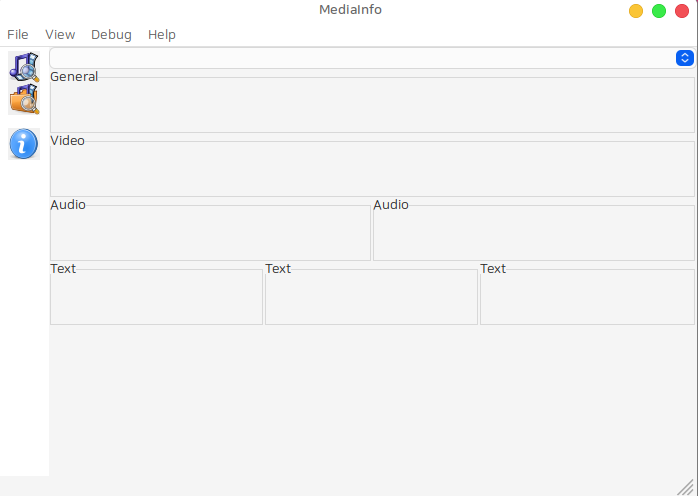Open the Help menu
The width and height of the screenshot is (698, 496).
click(162, 34)
